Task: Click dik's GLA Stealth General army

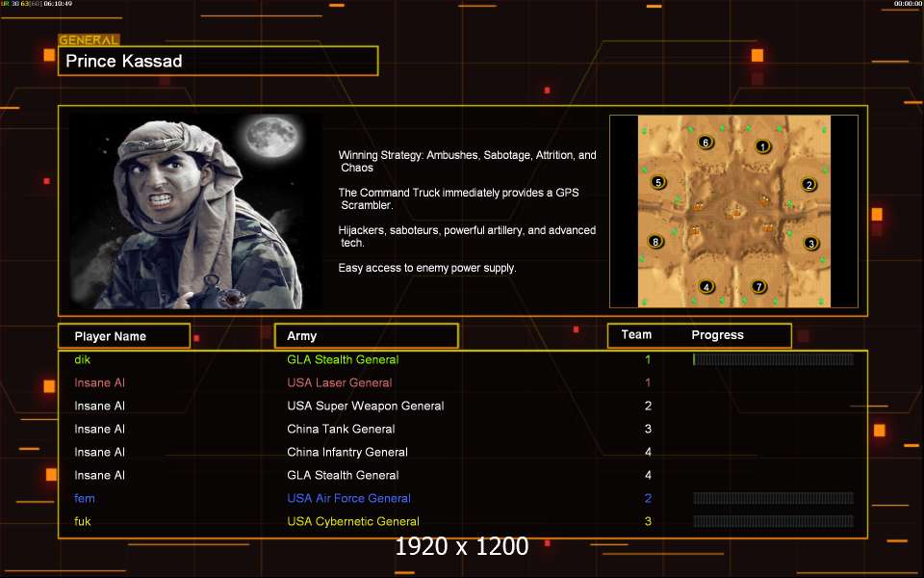Action: (343, 359)
